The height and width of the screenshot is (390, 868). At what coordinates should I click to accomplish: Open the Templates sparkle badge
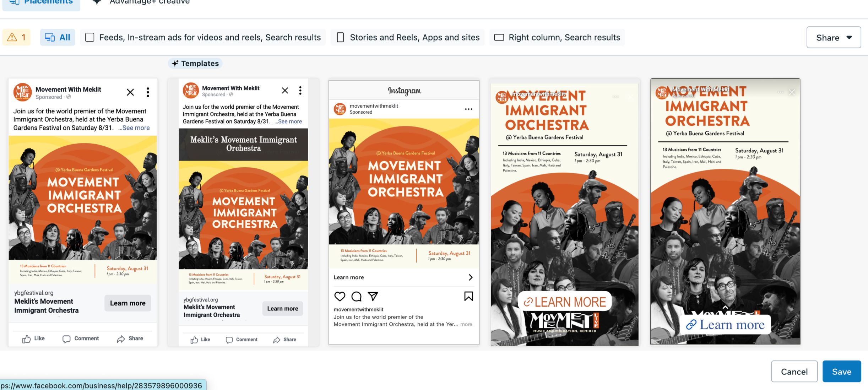point(195,64)
